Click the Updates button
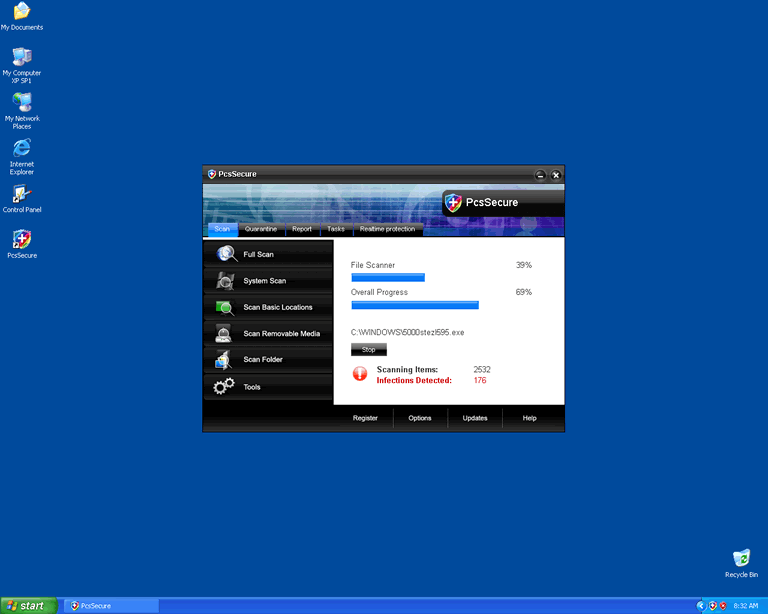The height and width of the screenshot is (614, 768). [475, 418]
